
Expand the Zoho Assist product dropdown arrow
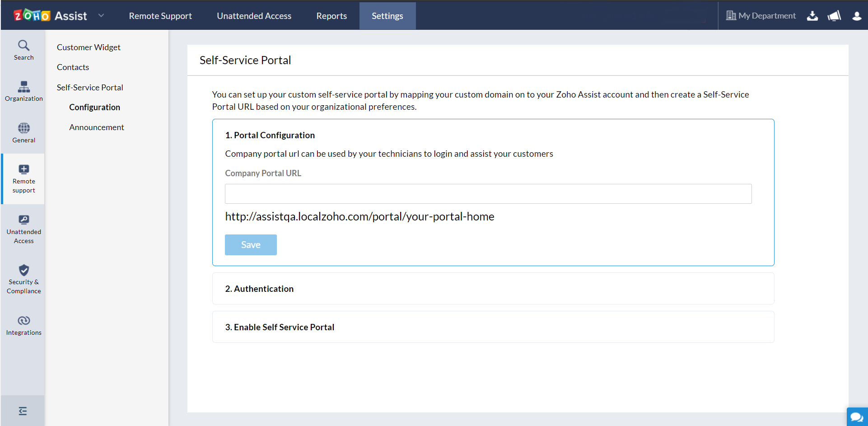point(101,16)
